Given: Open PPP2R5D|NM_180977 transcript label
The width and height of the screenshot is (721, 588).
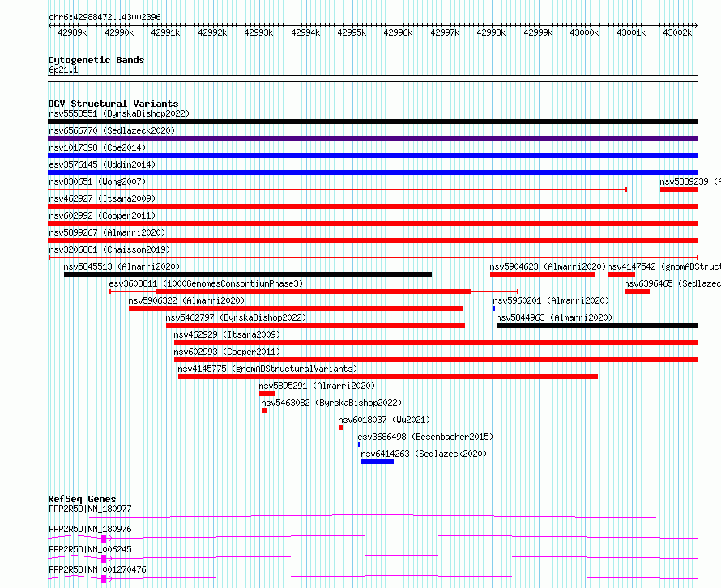Looking at the screenshot, I should (90, 509).
